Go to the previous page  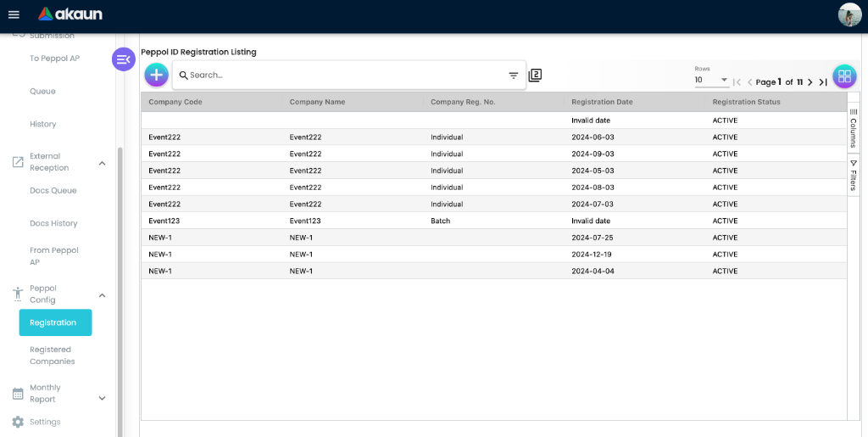pos(749,82)
